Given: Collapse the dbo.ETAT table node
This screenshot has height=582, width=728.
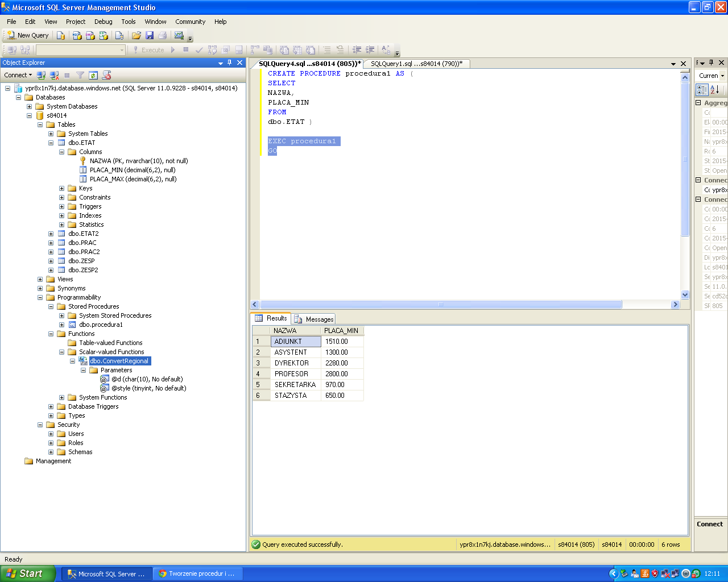Looking at the screenshot, I should [51, 143].
